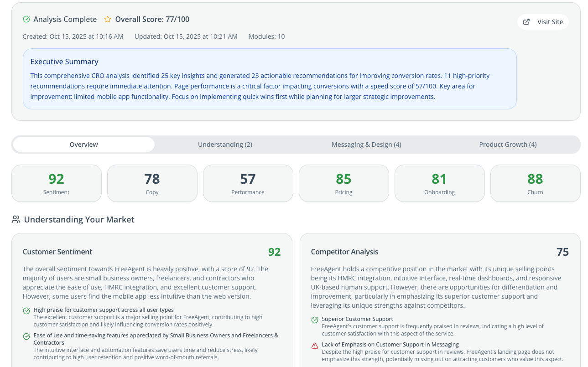Open the Pricing score card showing 85
Image resolution: width=588 pixels, height=367 pixels.
click(344, 183)
